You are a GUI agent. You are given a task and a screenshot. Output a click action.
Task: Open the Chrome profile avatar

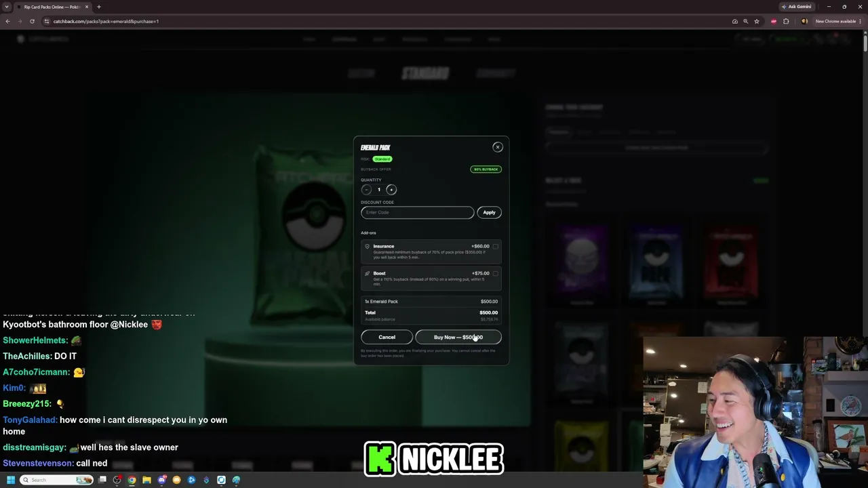(x=804, y=21)
